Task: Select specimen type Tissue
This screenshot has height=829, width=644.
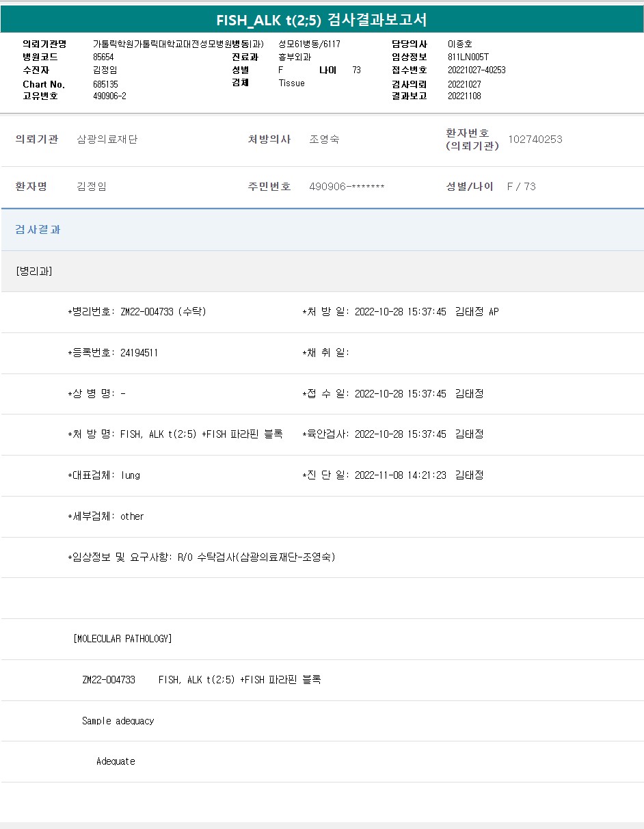Action: pyautogui.click(x=291, y=83)
